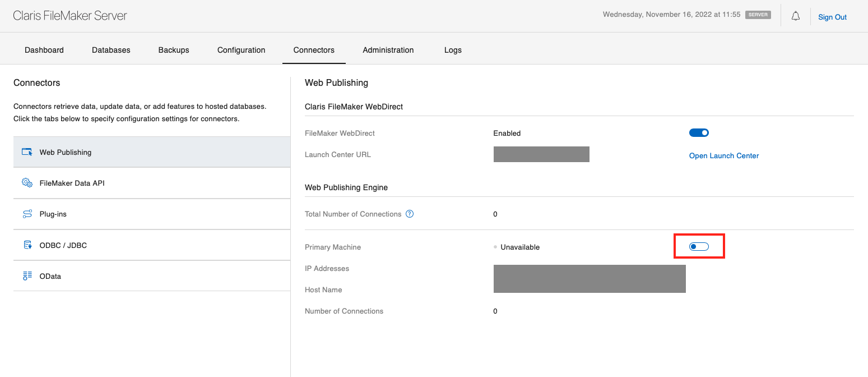Click the Number of Connections label
Viewport: 868px width, 377px height.
click(344, 311)
